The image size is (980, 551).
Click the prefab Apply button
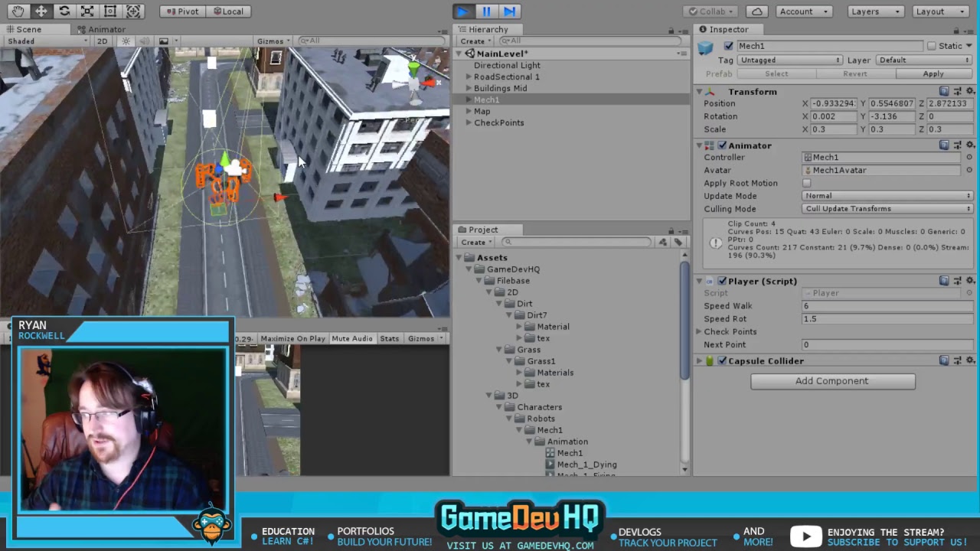pyautogui.click(x=933, y=73)
